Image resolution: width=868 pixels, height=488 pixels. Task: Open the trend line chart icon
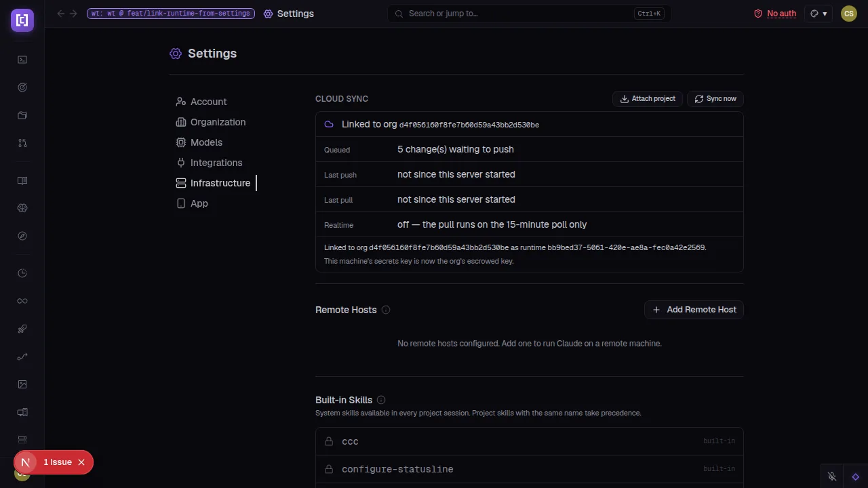(22, 357)
